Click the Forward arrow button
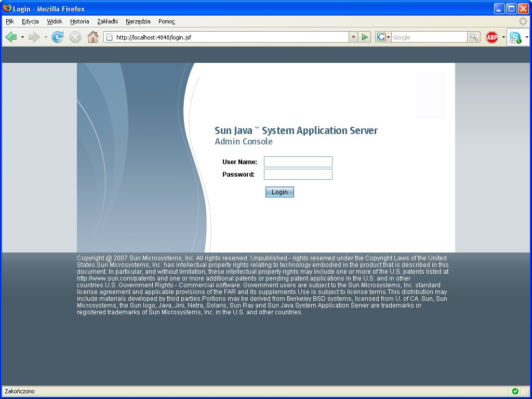The height and width of the screenshot is (399, 532). pos(34,37)
